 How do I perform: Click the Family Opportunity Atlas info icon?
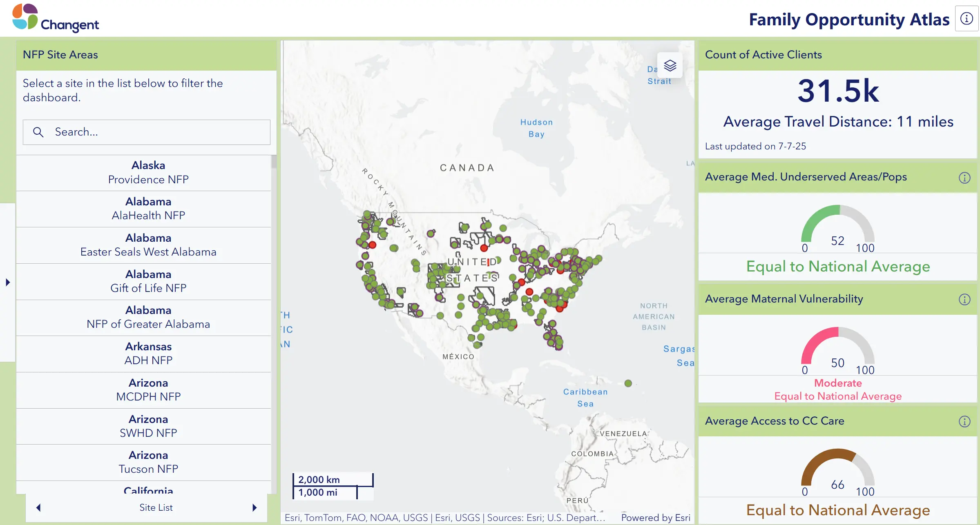(966, 18)
